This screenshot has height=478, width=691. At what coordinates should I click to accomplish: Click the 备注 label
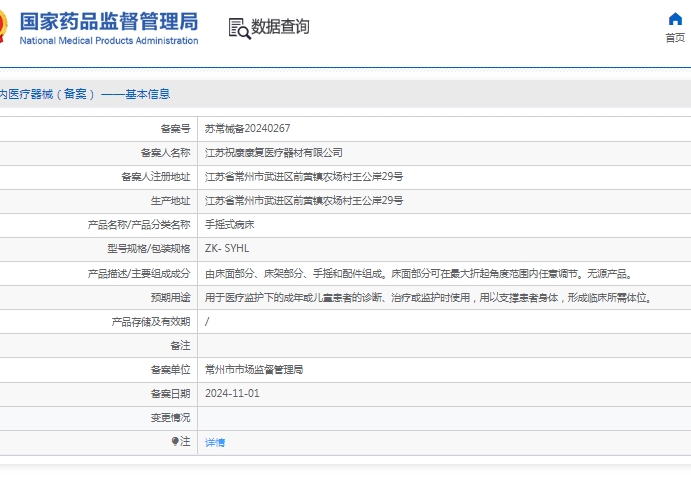(180, 346)
